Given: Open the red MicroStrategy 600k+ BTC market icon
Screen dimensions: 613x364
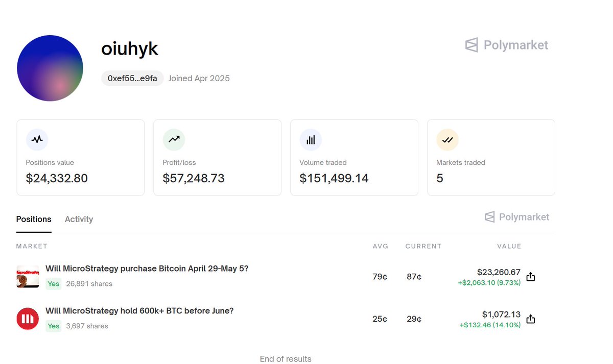Looking at the screenshot, I should [x=28, y=319].
